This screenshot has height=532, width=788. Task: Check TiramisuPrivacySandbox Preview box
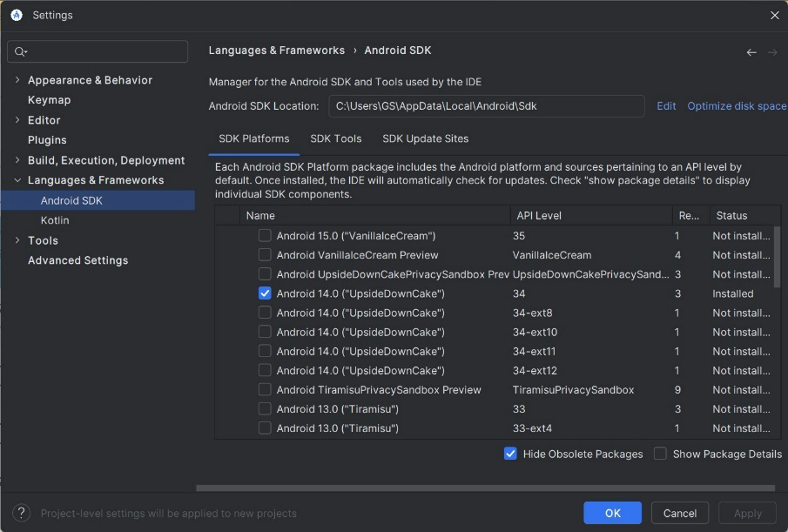pos(265,389)
